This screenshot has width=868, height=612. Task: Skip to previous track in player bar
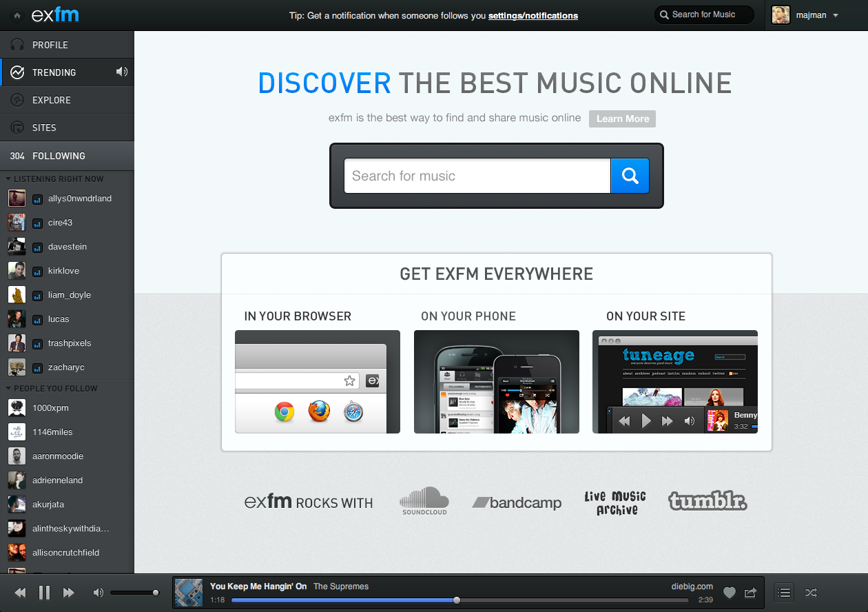click(21, 593)
